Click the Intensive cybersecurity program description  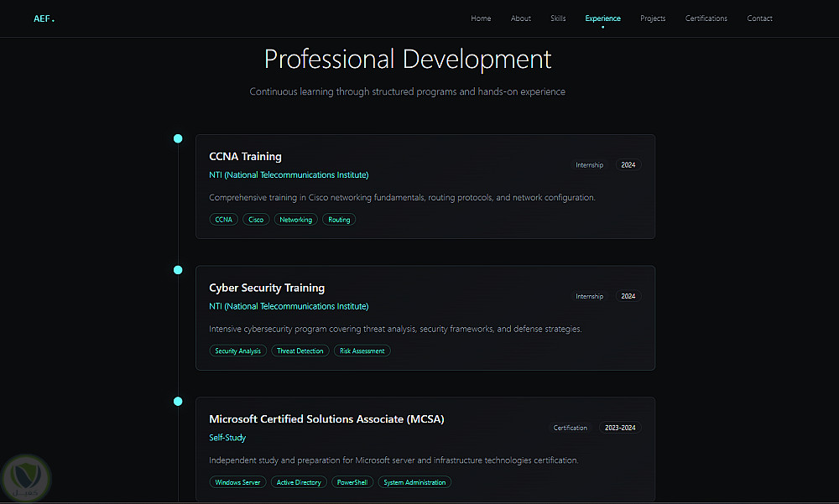pos(395,329)
